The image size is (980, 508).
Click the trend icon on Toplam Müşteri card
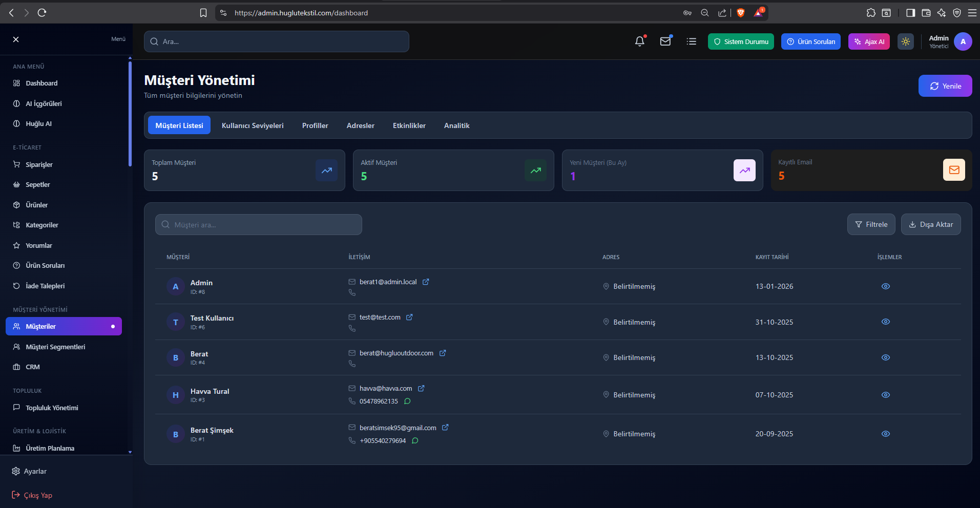(326, 171)
